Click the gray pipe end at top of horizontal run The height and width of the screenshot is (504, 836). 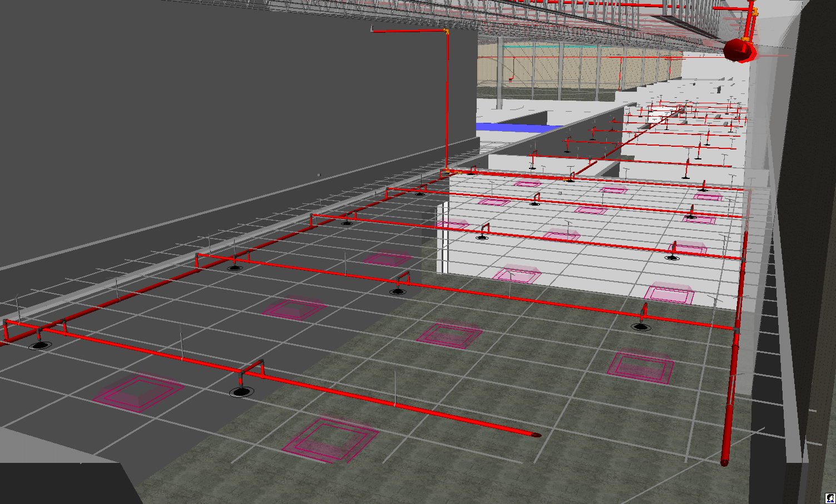point(371,28)
